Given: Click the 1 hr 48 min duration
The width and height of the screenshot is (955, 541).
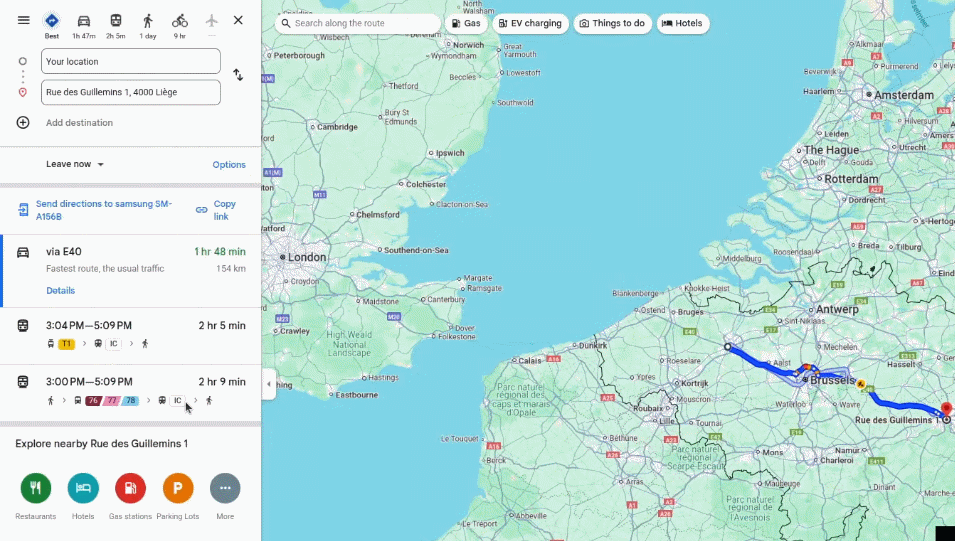Looking at the screenshot, I should 220,252.
